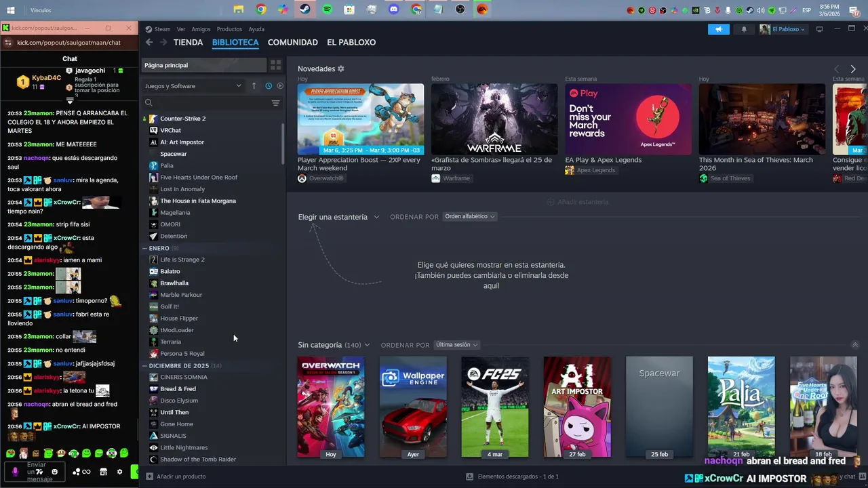The image size is (868, 488).
Task: Select Wallpaper Engine cover
Action: coord(413,407)
